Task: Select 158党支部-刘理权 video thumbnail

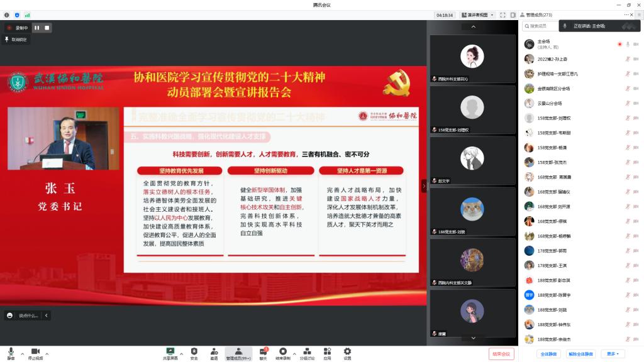Action: point(472,109)
